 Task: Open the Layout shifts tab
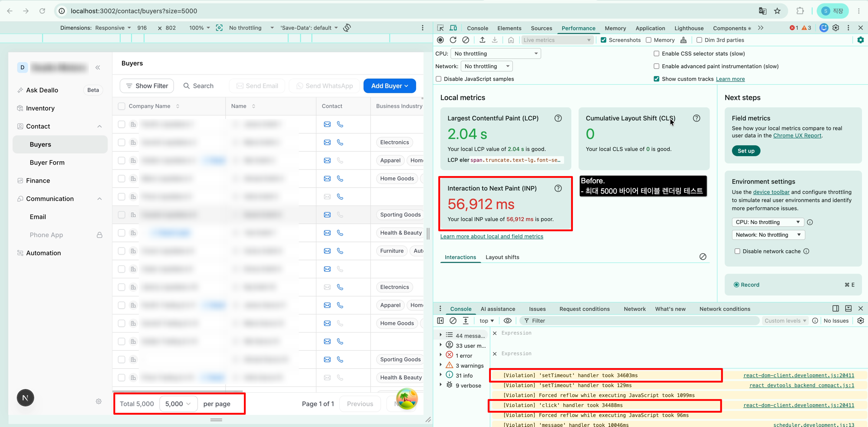click(x=502, y=257)
